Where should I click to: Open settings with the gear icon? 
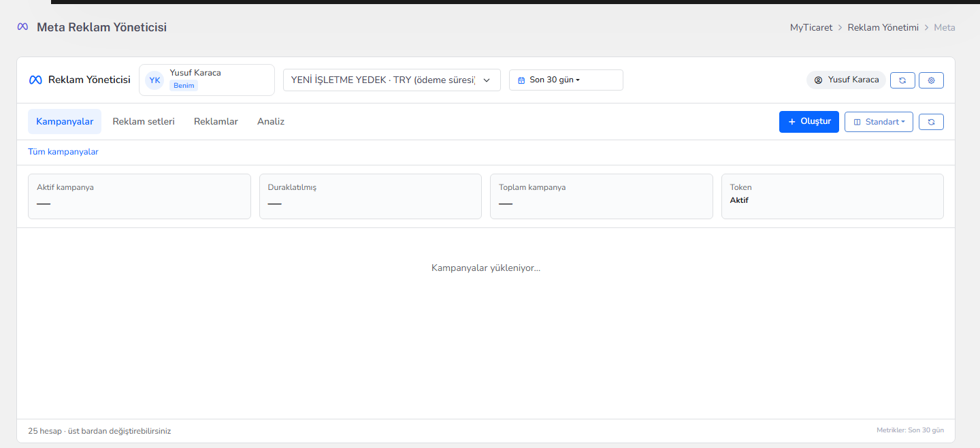(931, 80)
